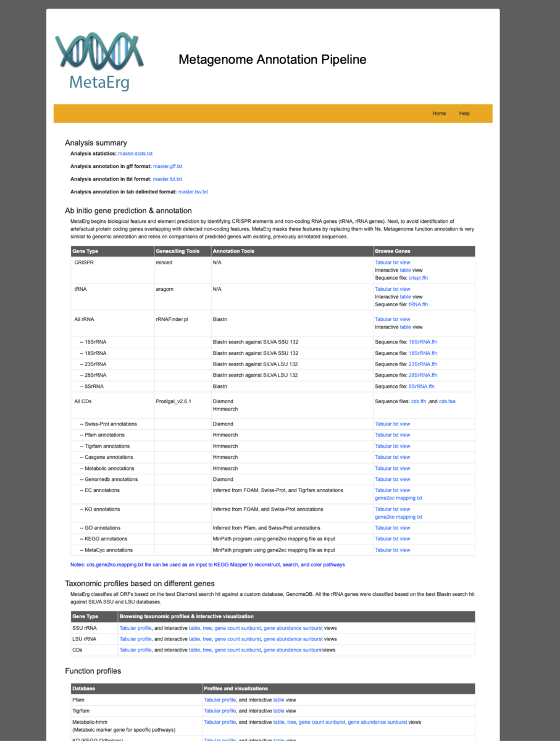View the master.gff.txt annotation file

coord(167,166)
